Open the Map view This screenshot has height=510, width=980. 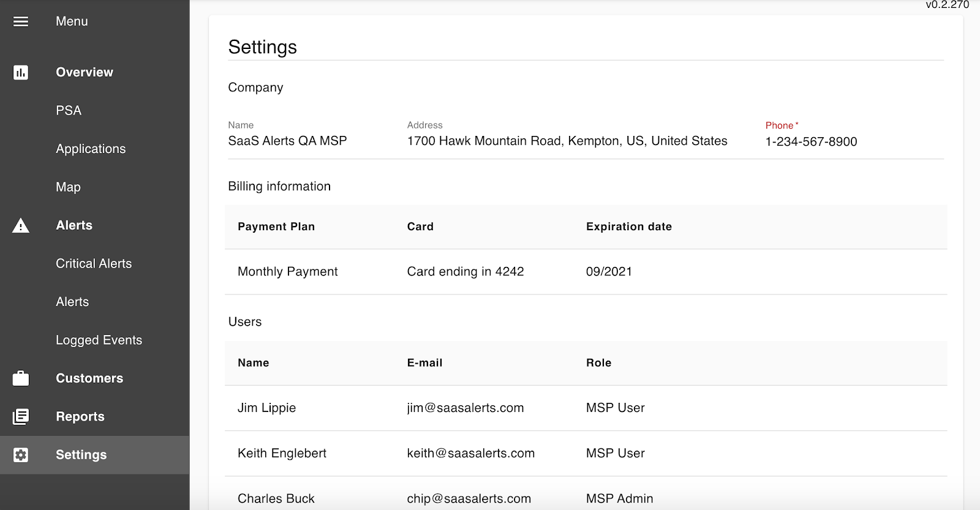68,187
